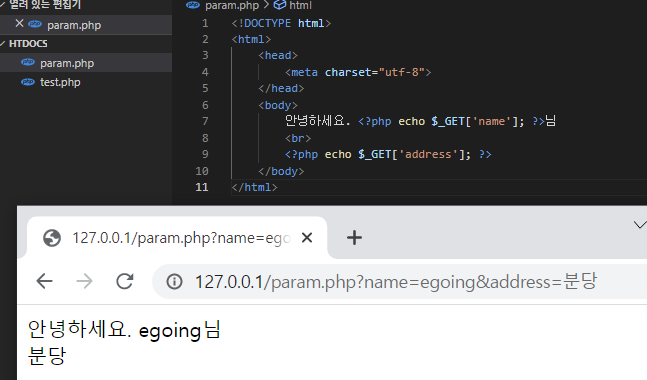Go forward in the browser
The width and height of the screenshot is (647, 380).
click(x=85, y=281)
